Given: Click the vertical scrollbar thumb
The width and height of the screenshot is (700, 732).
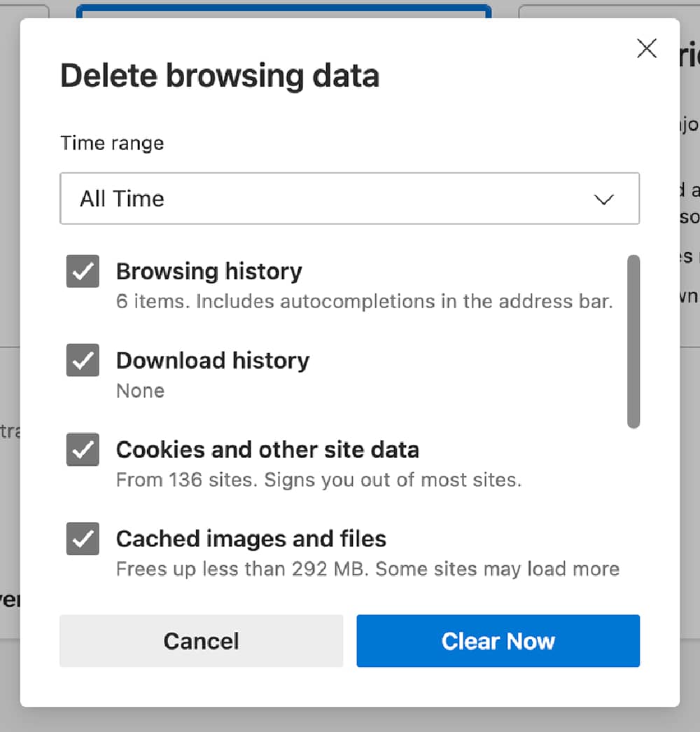Looking at the screenshot, I should (x=633, y=341).
